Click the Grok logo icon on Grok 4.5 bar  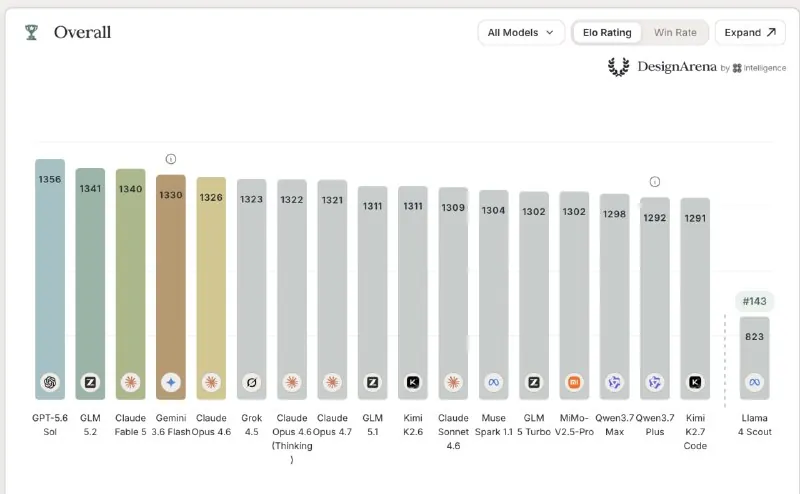coord(252,382)
